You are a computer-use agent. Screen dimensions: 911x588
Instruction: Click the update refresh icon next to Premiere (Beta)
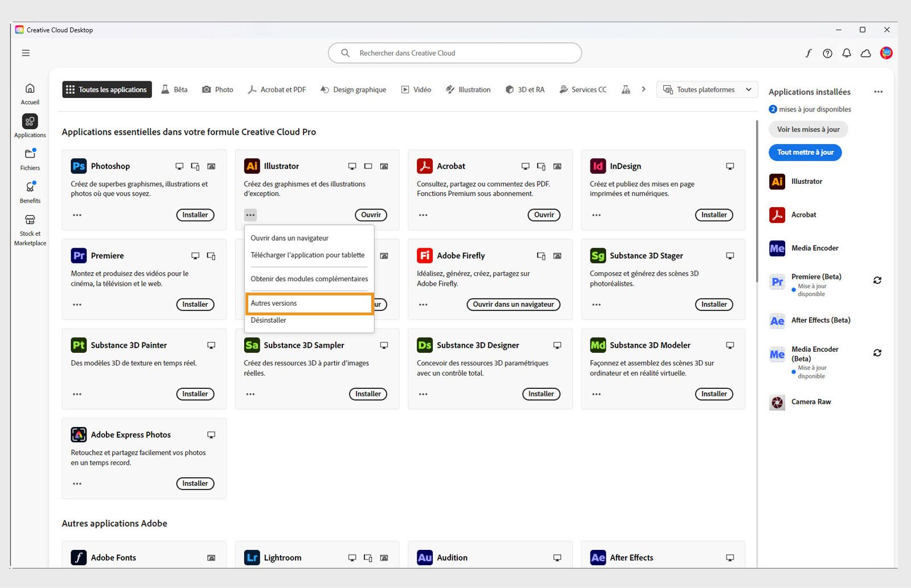coord(877,280)
